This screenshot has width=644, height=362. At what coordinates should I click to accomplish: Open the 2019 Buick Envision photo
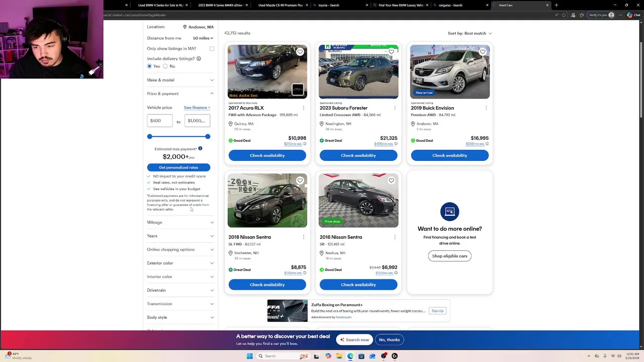coord(450,71)
